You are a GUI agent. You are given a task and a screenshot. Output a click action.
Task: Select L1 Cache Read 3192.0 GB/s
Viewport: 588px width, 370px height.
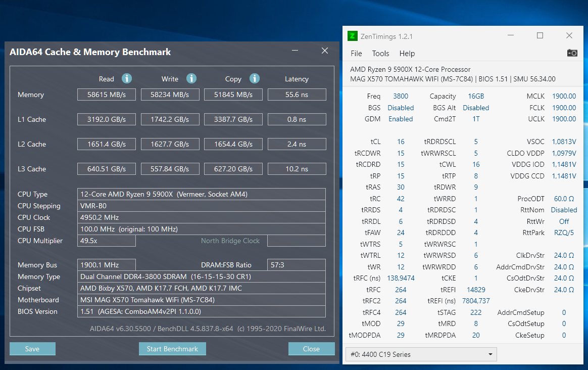[x=107, y=119]
